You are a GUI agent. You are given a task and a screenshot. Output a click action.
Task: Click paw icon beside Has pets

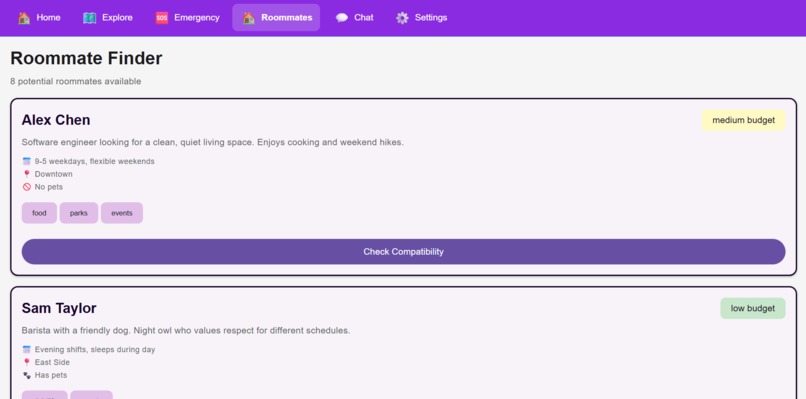(27, 375)
